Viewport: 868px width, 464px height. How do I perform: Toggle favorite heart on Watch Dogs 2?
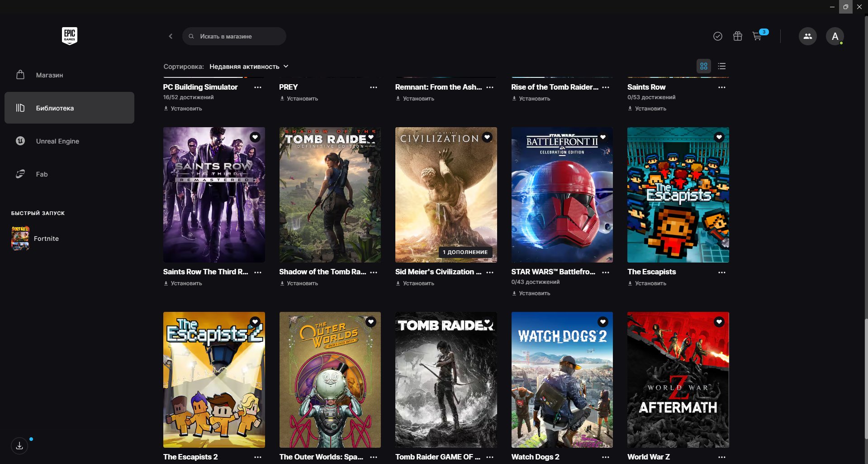602,322
